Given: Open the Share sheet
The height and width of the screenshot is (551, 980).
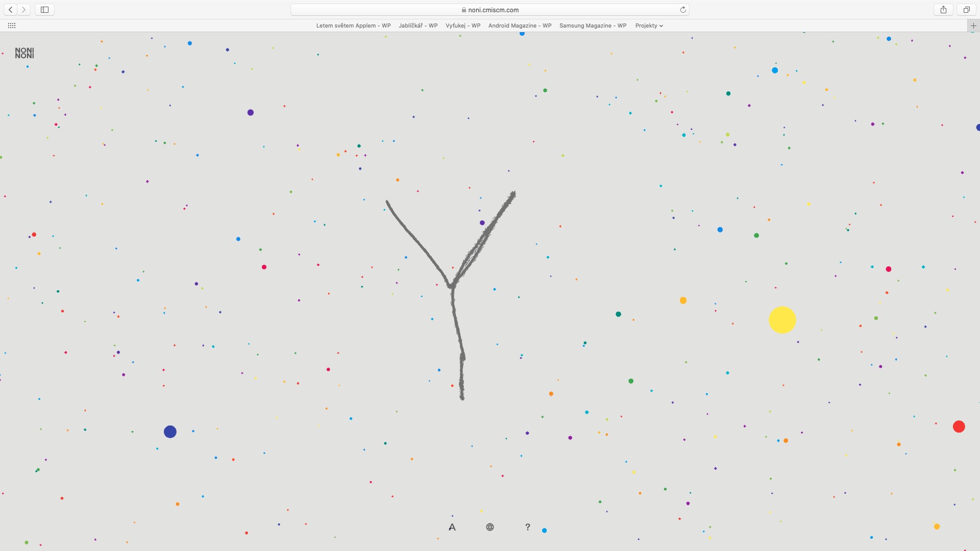Looking at the screenshot, I should [943, 10].
